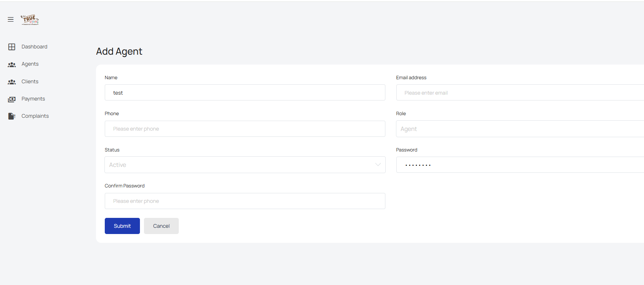Image resolution: width=644 pixels, height=285 pixels.
Task: Submit the Add Agent form
Action: 122,226
